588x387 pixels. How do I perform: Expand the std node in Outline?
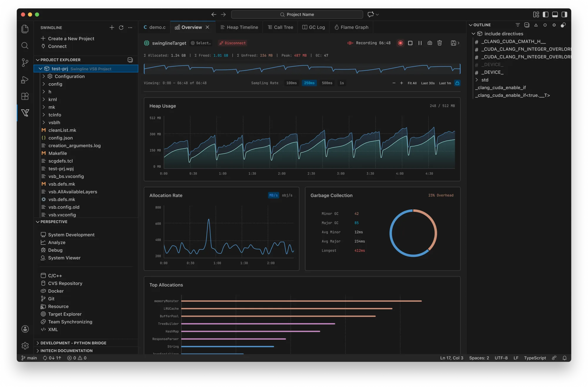point(477,80)
